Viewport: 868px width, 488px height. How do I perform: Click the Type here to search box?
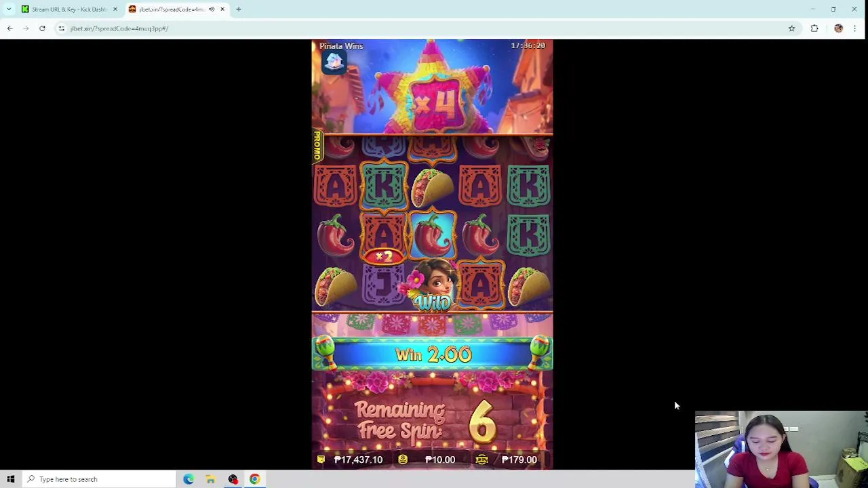(98, 479)
